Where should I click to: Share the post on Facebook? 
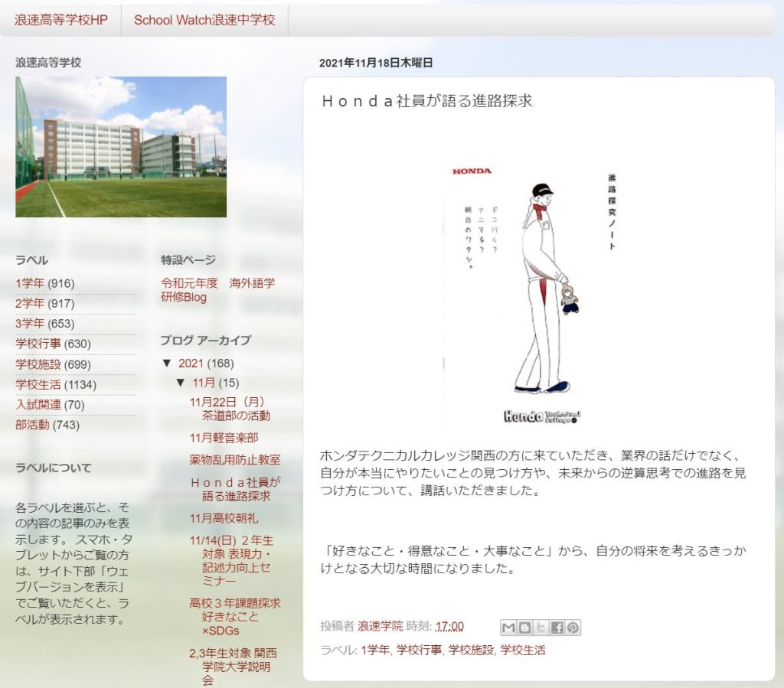point(557,628)
